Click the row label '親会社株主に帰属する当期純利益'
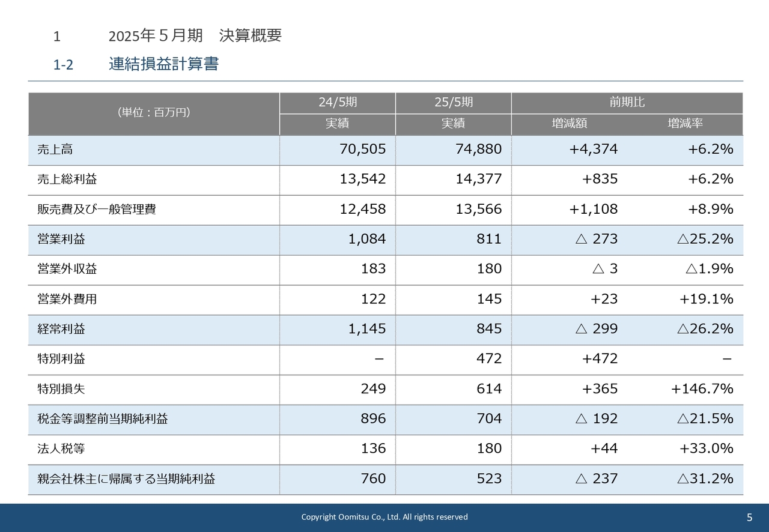 pos(126,479)
